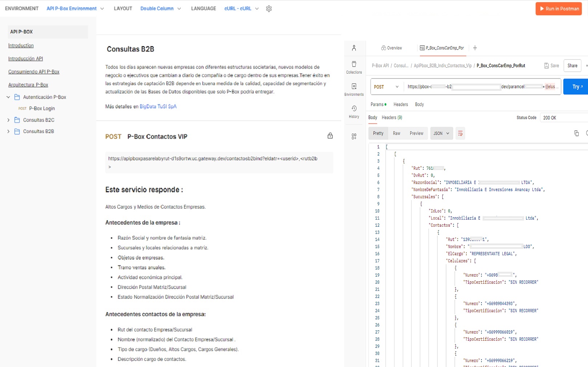This screenshot has width=588, height=367.
Task: Open the Introduction link
Action: click(21, 45)
